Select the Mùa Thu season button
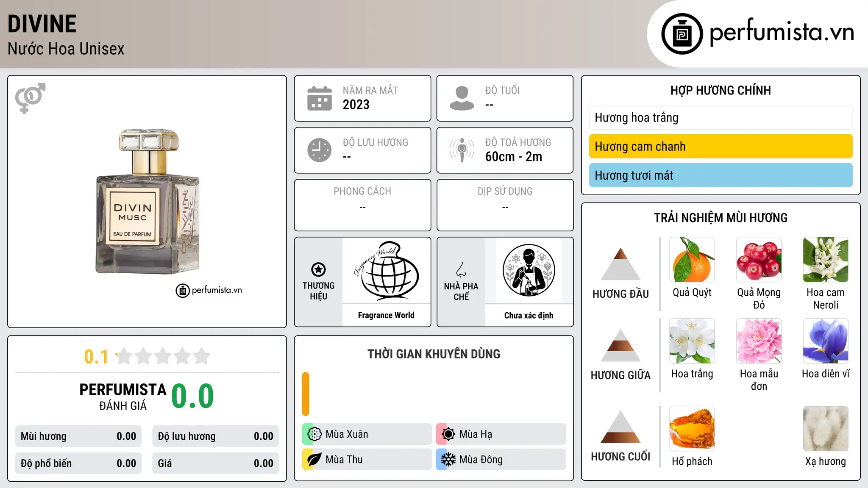Image resolution: width=868 pixels, height=488 pixels. point(367,460)
